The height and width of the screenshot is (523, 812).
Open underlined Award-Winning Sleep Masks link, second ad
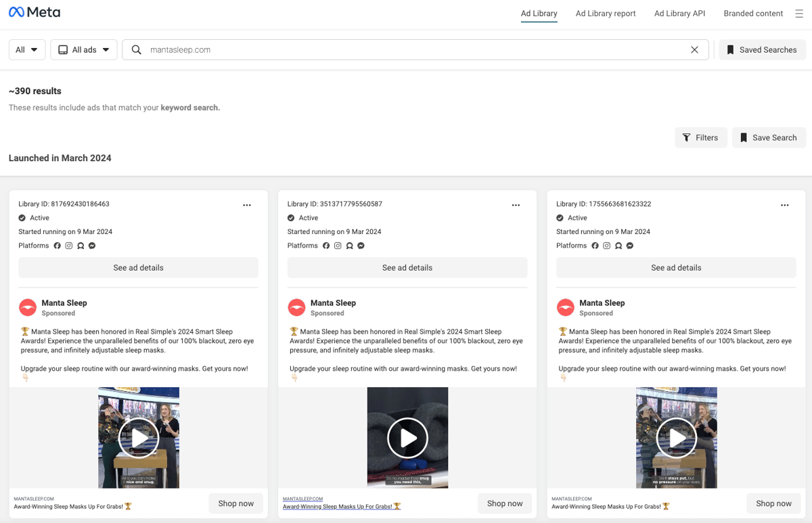point(342,506)
